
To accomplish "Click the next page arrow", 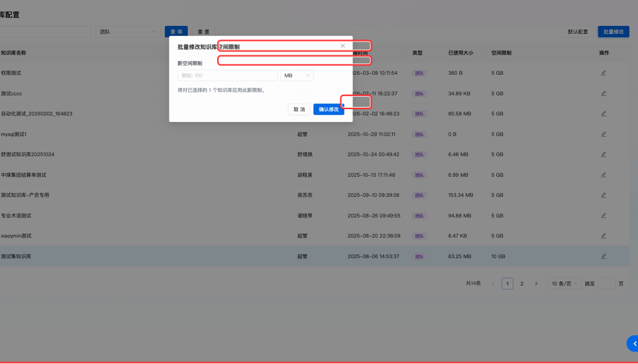I will (536, 284).
